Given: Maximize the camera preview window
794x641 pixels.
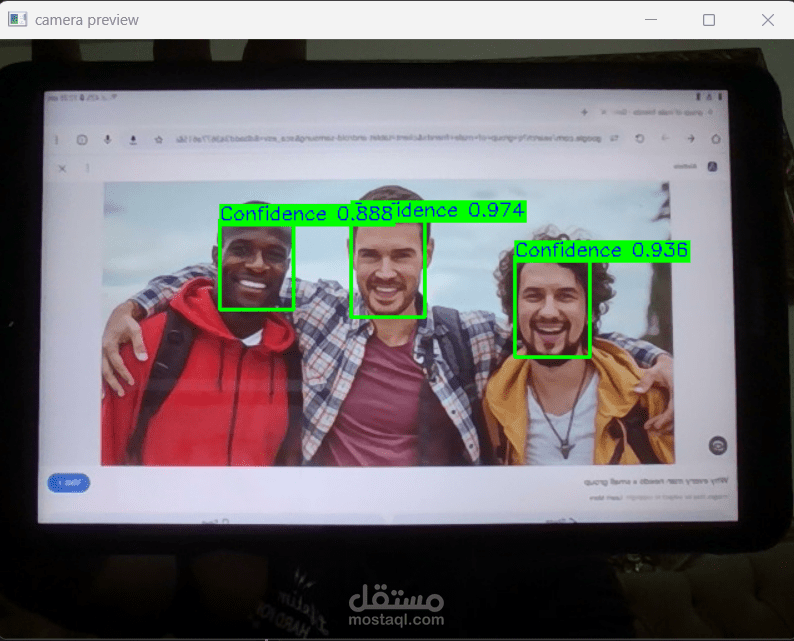Looking at the screenshot, I should [x=709, y=20].
